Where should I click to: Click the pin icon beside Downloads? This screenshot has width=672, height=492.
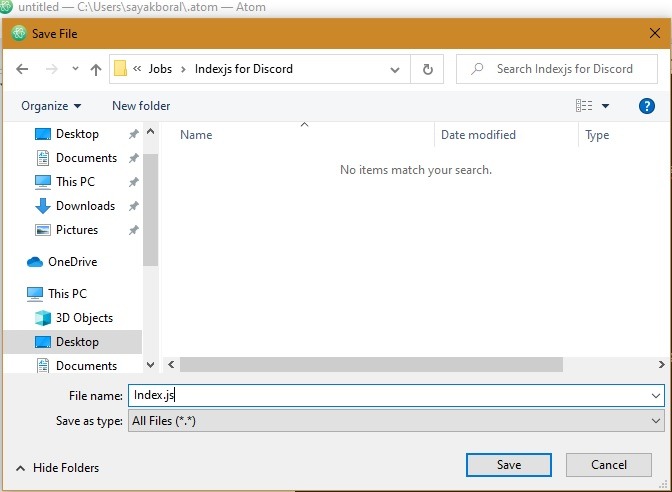tap(134, 206)
